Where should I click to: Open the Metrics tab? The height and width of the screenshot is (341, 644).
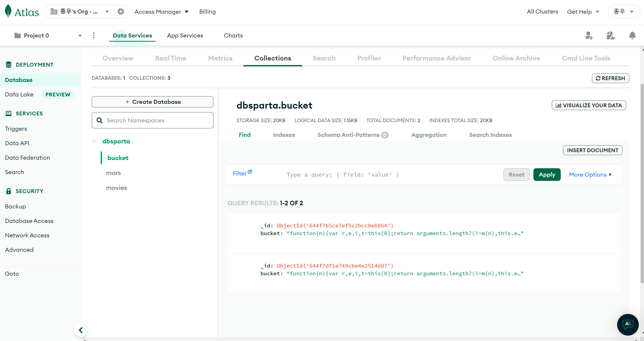220,58
